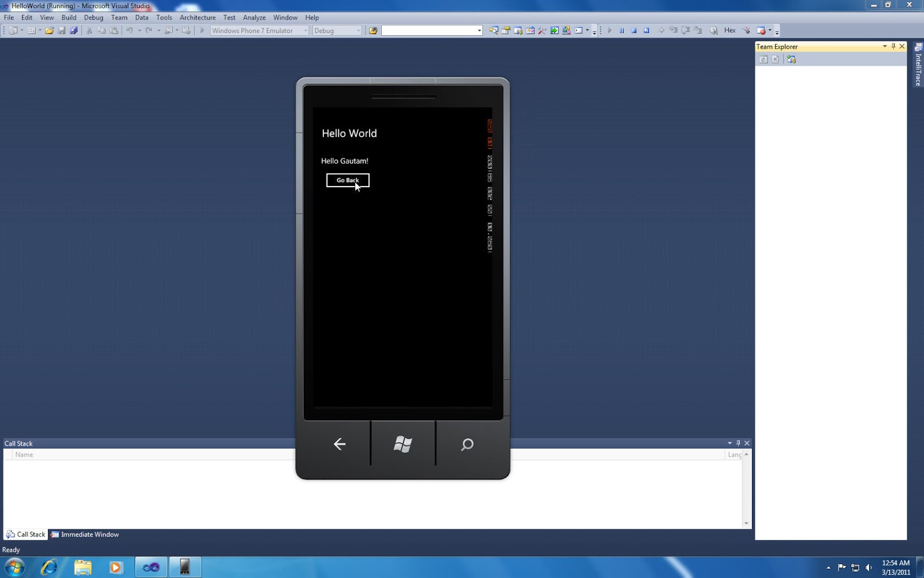The width and height of the screenshot is (924, 578).
Task: Pause debugging with the Break All icon
Action: [622, 31]
